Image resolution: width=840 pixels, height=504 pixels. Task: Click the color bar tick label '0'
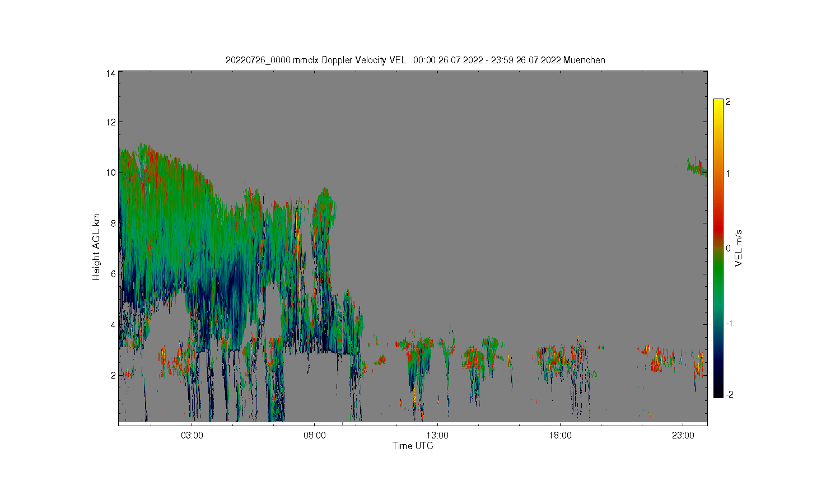click(x=728, y=248)
